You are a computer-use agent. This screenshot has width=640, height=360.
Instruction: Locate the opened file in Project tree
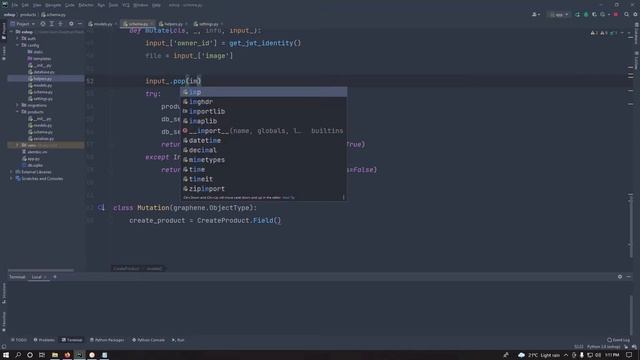pos(42,24)
